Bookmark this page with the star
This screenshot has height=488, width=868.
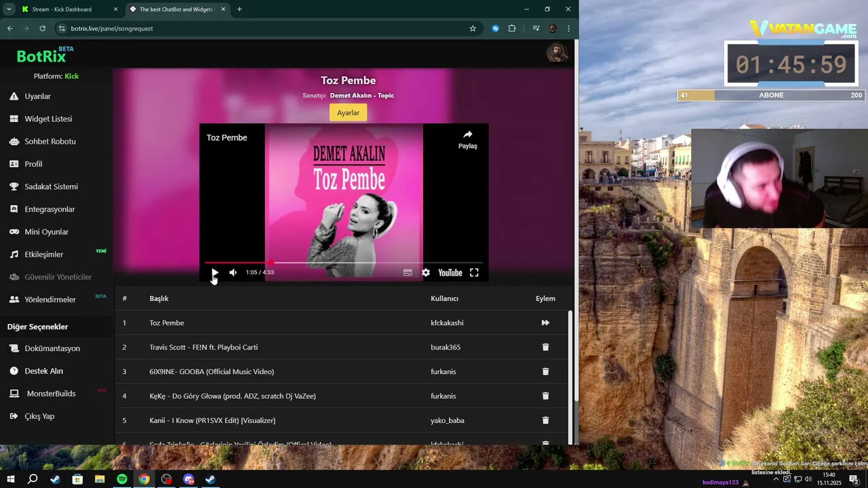tap(473, 28)
